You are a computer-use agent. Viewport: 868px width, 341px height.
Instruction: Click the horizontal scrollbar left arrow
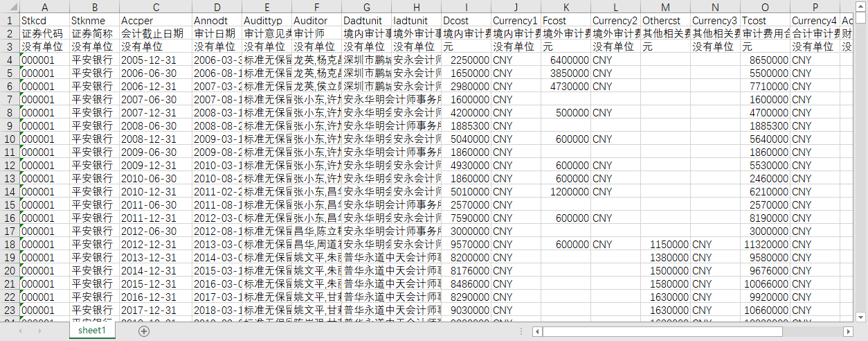(x=537, y=331)
